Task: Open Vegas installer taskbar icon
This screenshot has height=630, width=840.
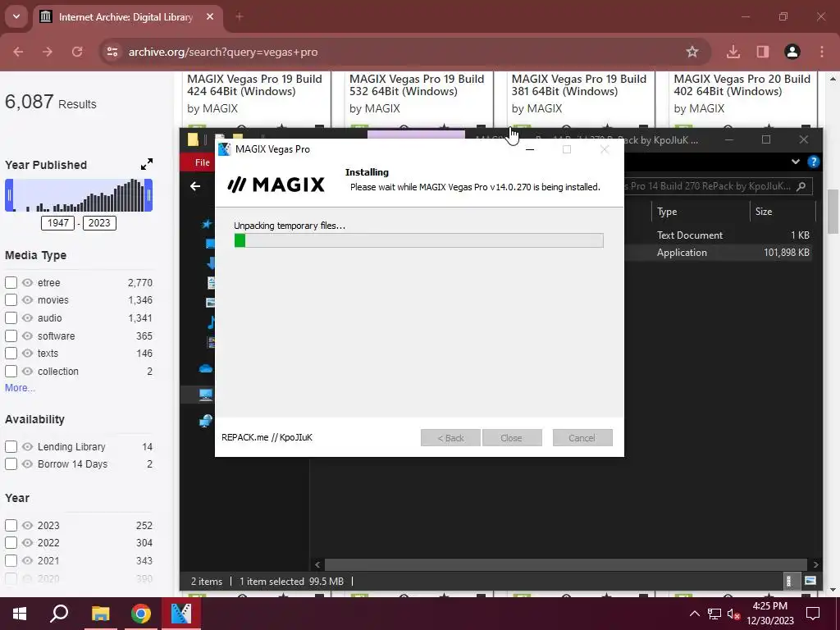Action: tap(181, 614)
